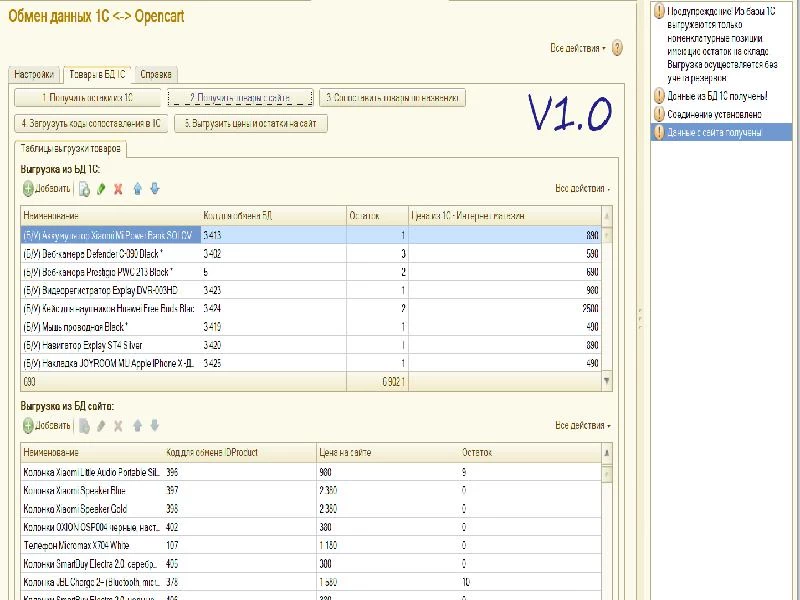Viewport: 800px width, 600px height.
Task: Click the 'Остаток' header in the site table
Action: pyautogui.click(x=531, y=453)
